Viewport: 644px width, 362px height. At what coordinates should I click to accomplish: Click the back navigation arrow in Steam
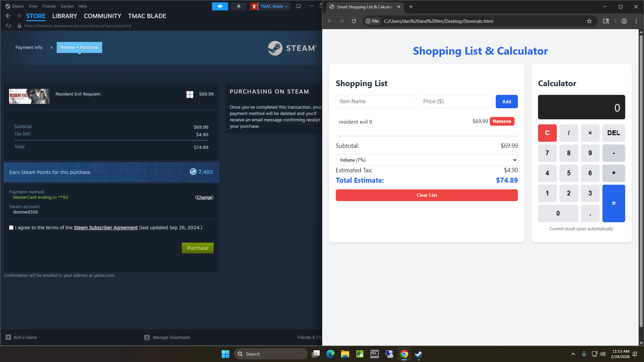click(8, 15)
